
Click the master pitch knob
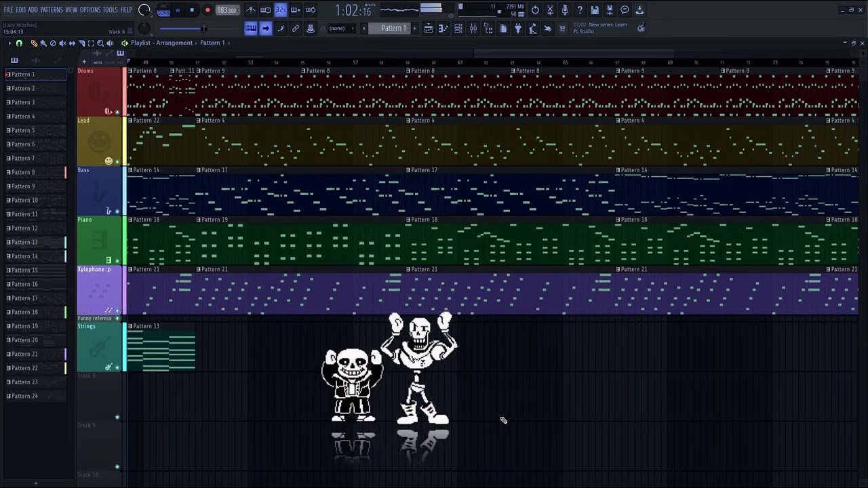pos(144,28)
